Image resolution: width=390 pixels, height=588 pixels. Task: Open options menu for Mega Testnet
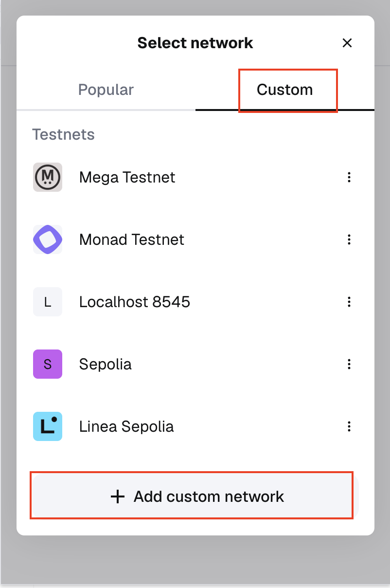tap(349, 177)
